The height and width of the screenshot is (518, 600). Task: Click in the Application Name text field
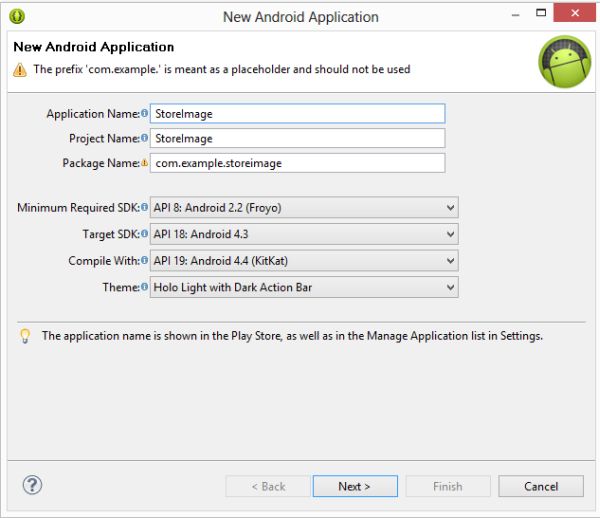pos(298,114)
